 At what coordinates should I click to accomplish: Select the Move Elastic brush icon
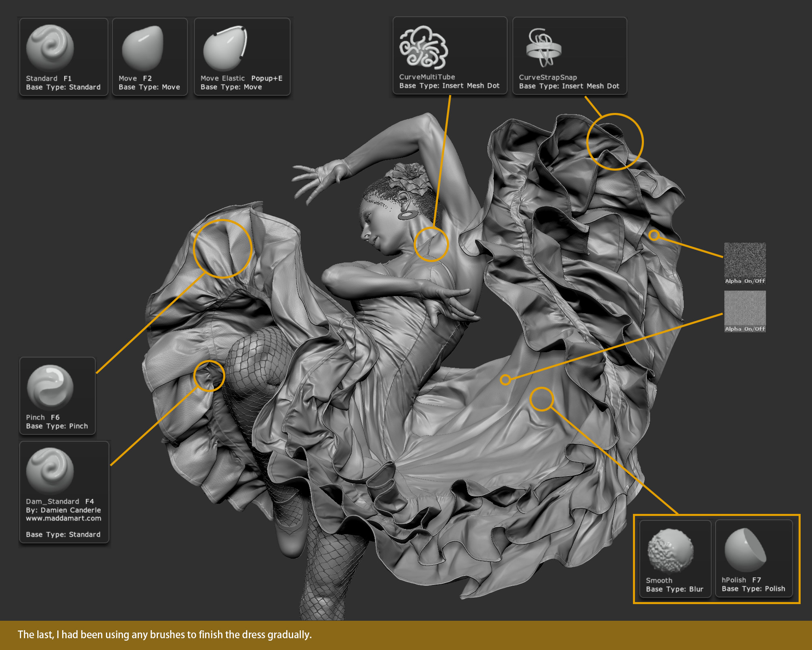[225, 48]
